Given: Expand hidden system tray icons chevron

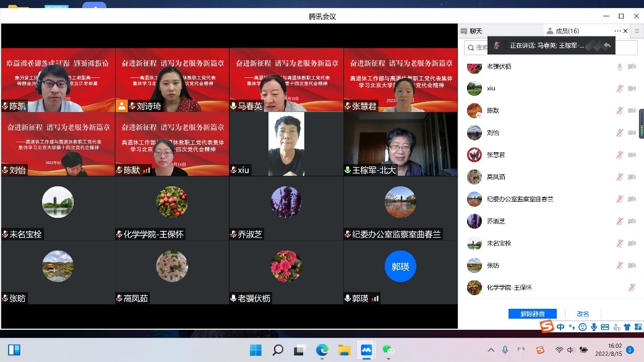Looking at the screenshot, I should coord(491,350).
